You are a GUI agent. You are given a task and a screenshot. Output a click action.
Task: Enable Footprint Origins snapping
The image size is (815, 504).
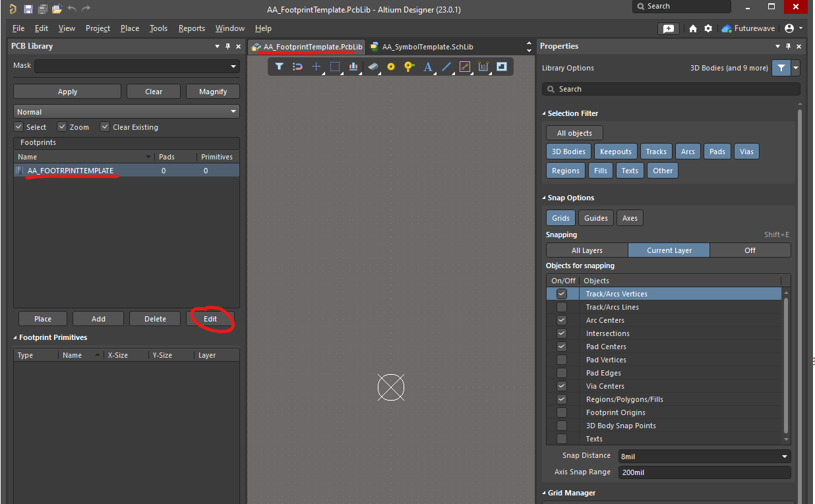tap(562, 412)
